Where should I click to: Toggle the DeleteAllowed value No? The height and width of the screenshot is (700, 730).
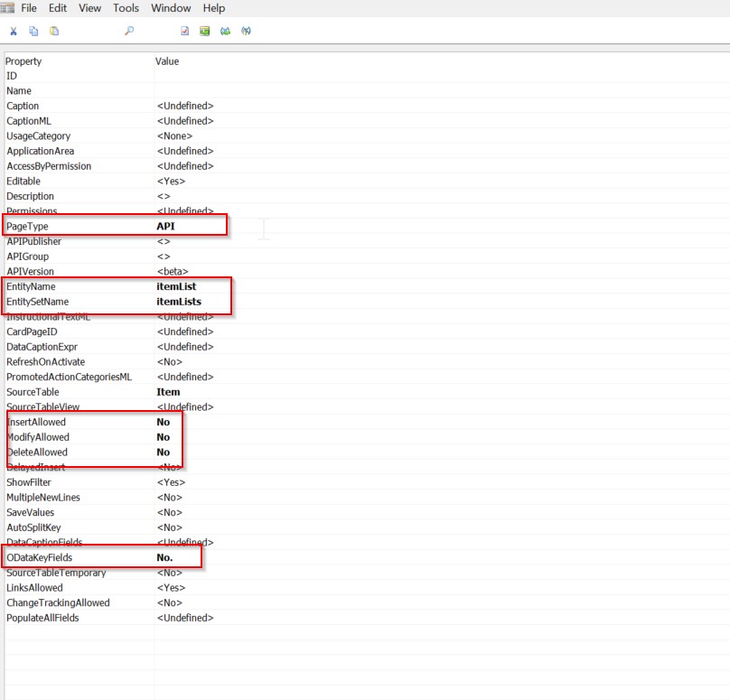(x=164, y=453)
